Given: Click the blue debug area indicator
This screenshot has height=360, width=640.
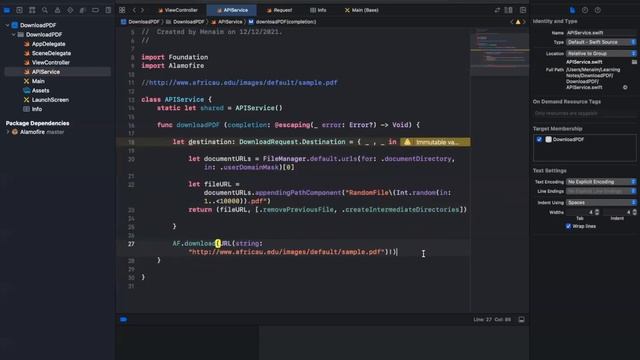Looking at the screenshot, I should [x=123, y=320].
